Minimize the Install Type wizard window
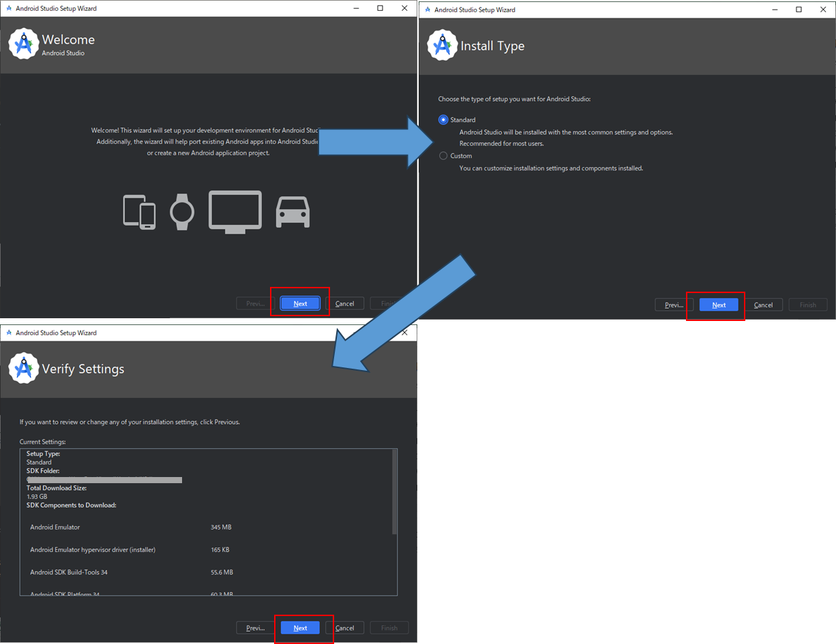Viewport: 836px width, 644px height. tap(775, 10)
